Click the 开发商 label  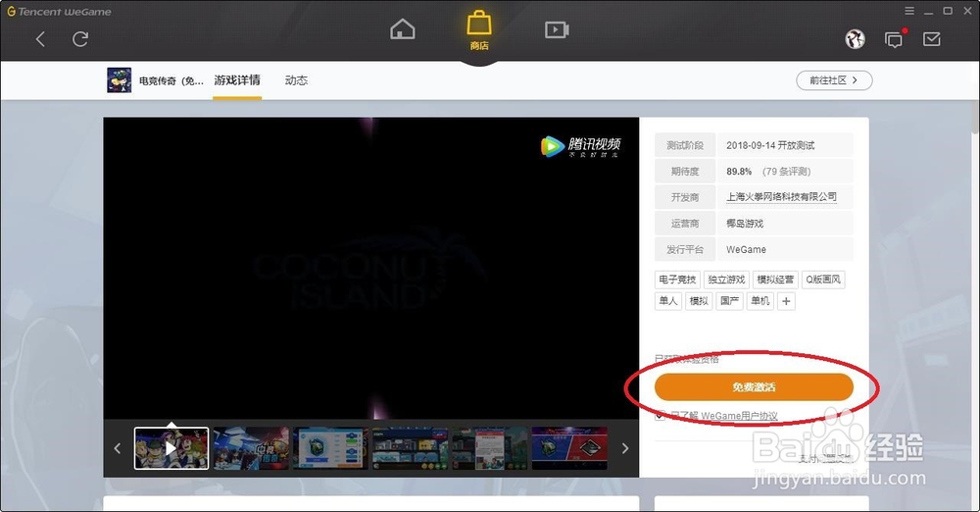pyautogui.click(x=685, y=197)
